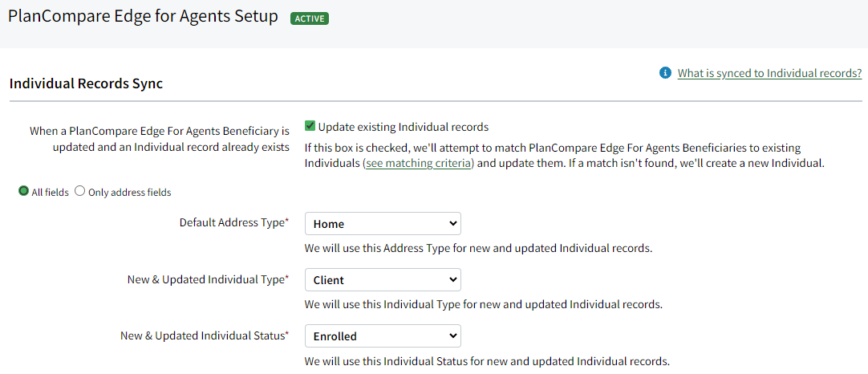Screen dimensions: 868x374
Task: Click the 'Default Address Type*' field label
Action: click(x=234, y=223)
